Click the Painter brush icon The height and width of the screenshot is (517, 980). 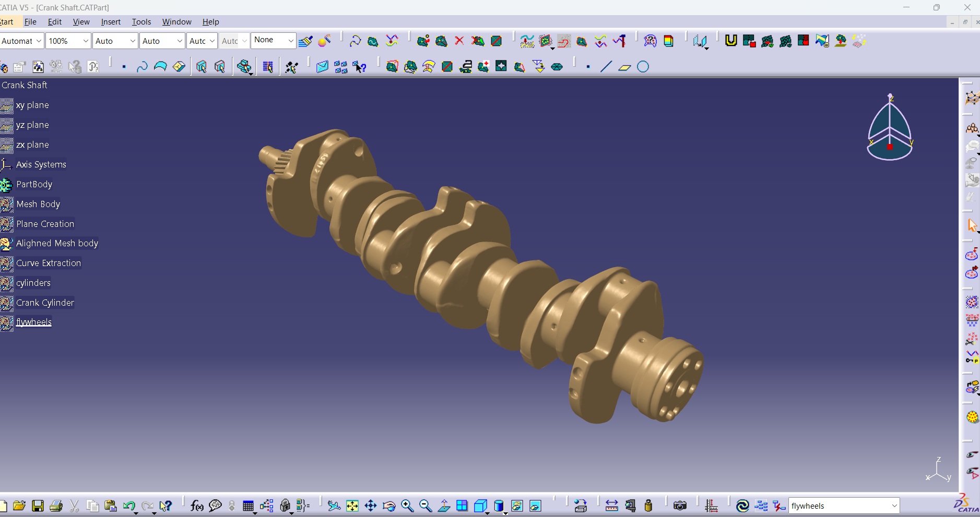click(x=305, y=41)
